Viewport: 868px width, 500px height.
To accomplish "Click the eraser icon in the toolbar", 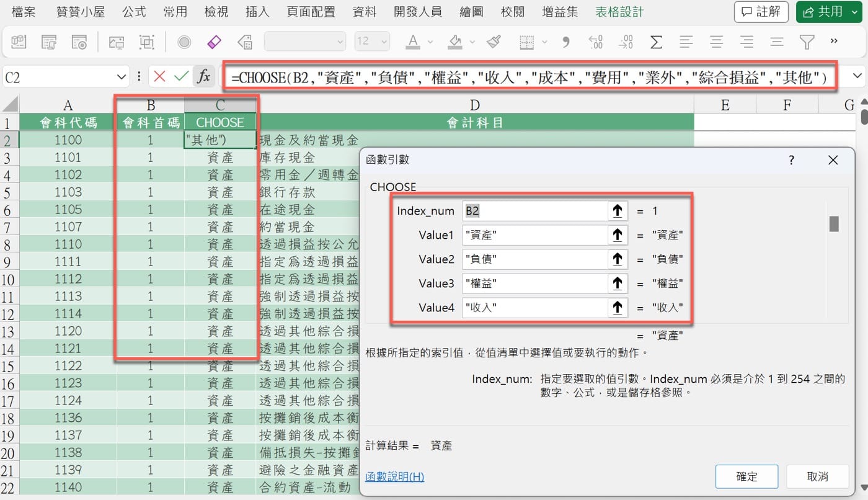I will pos(214,42).
